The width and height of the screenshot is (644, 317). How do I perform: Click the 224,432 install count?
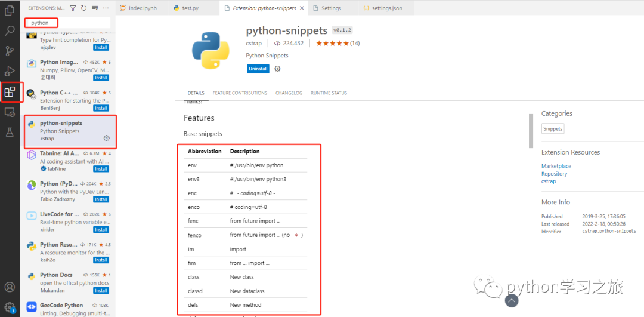pyautogui.click(x=289, y=43)
